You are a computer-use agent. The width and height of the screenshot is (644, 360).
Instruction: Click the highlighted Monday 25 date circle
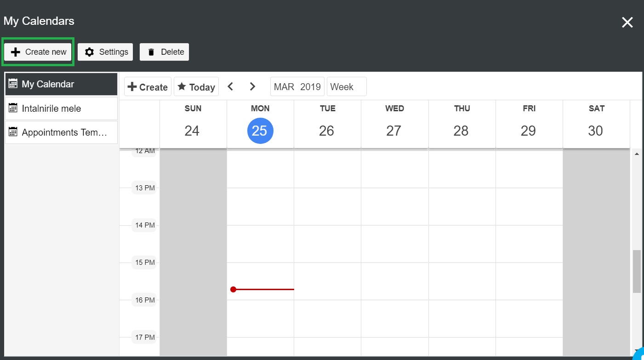[260, 131]
